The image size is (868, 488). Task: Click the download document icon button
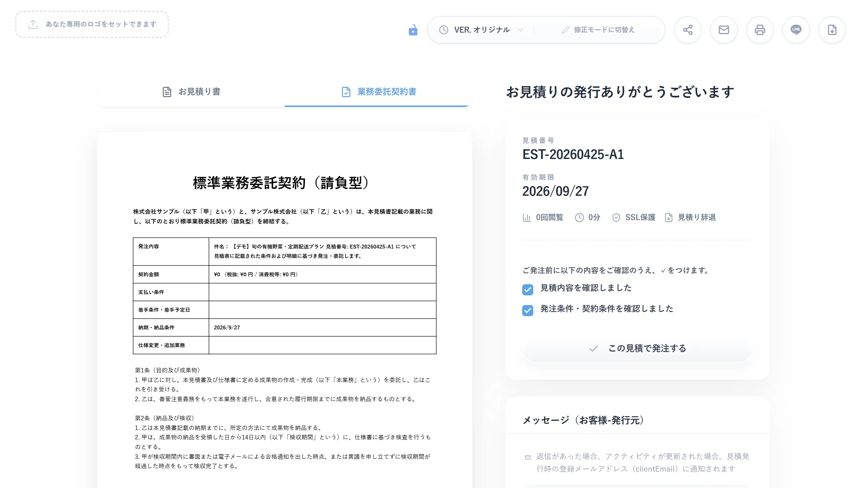(832, 30)
